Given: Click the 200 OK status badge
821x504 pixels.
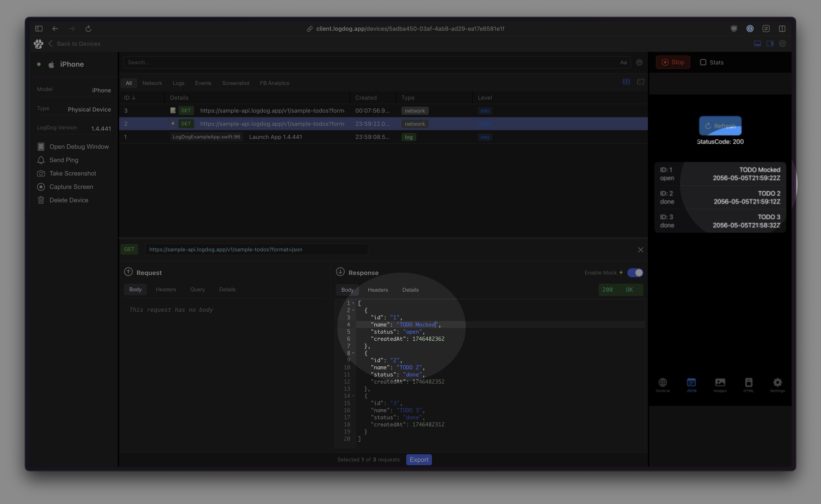Looking at the screenshot, I should tap(621, 290).
